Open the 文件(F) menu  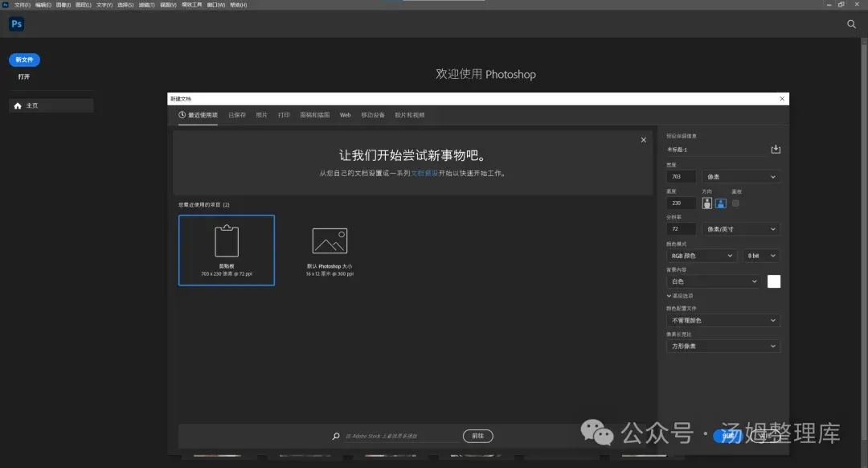coord(23,5)
